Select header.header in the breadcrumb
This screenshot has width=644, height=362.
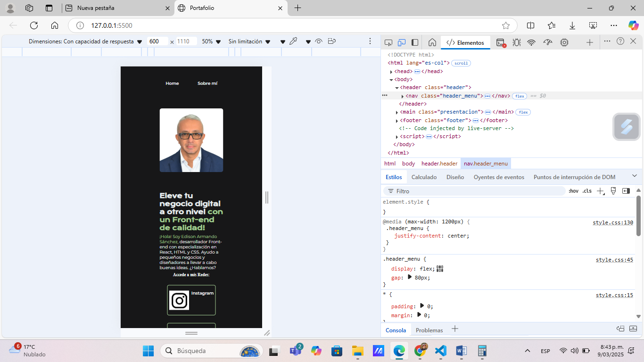(x=439, y=164)
